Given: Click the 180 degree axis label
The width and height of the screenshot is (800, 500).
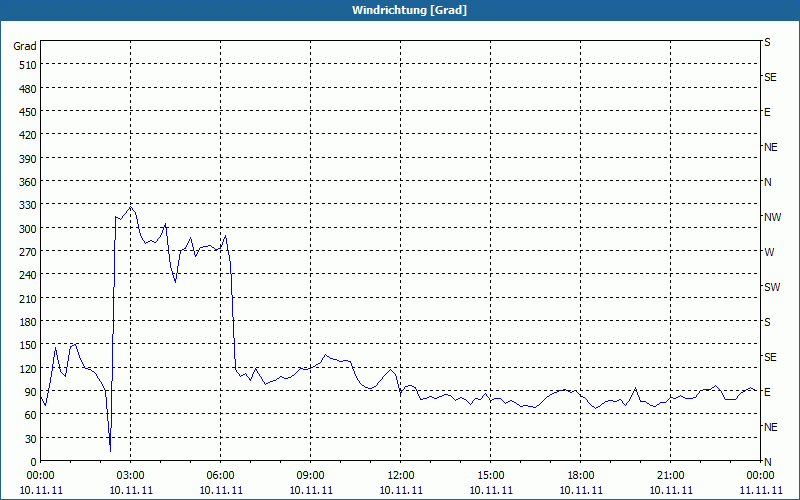Looking at the screenshot, I should click(25, 321).
